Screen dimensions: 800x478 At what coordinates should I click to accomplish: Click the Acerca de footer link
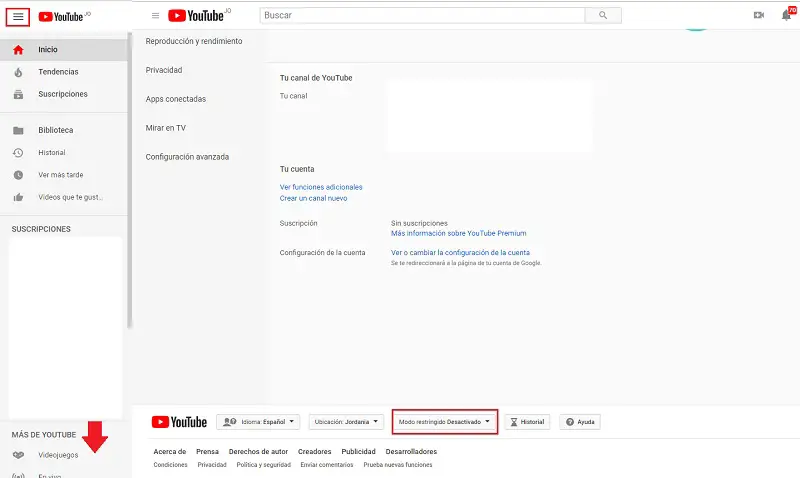click(x=170, y=451)
